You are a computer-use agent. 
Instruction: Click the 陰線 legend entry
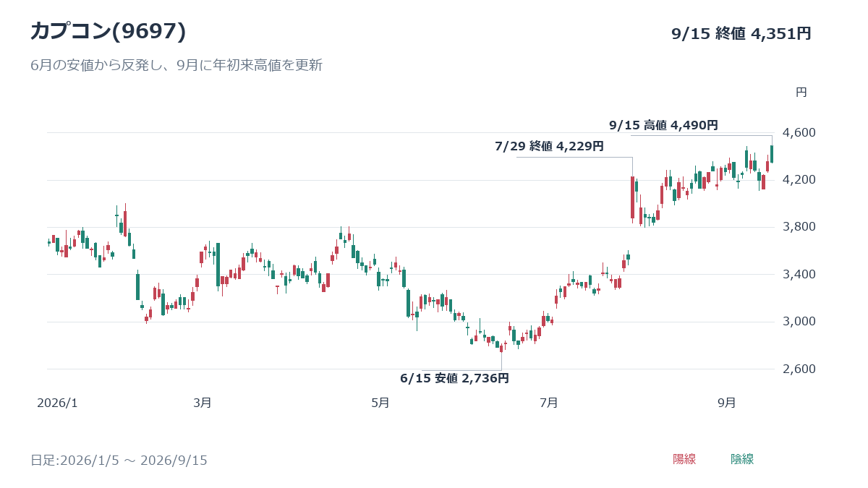click(x=742, y=459)
